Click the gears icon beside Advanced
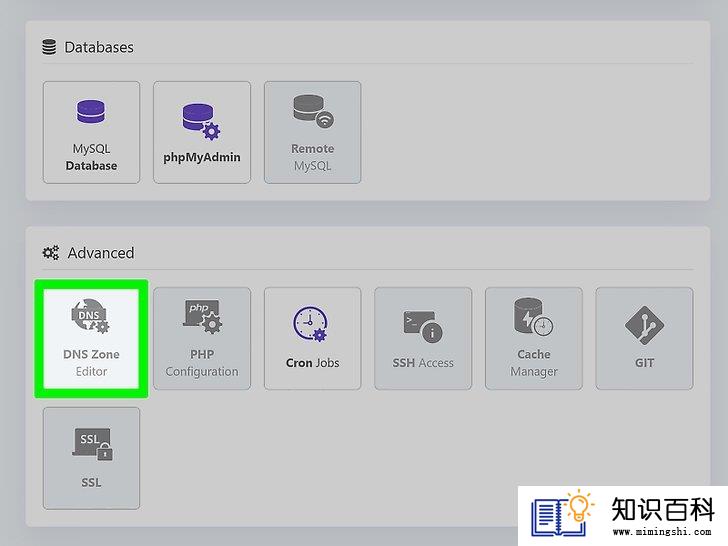The height and width of the screenshot is (546, 728). coord(51,253)
